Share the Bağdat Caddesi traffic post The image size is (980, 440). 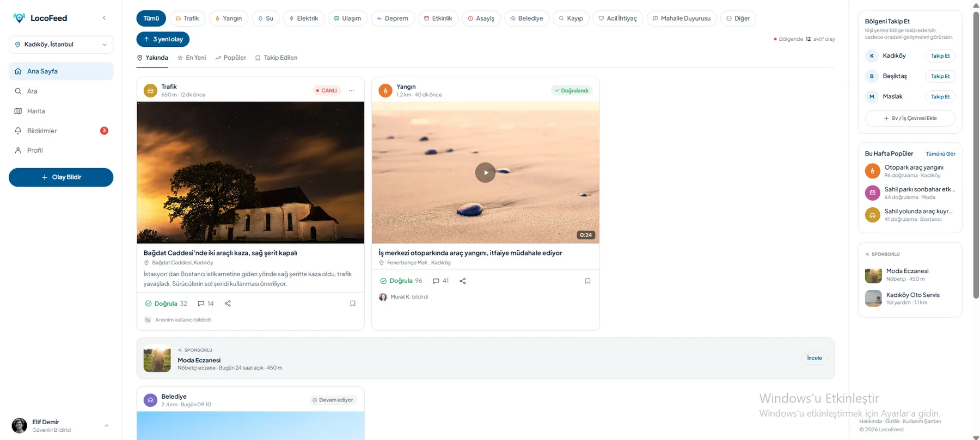[228, 303]
